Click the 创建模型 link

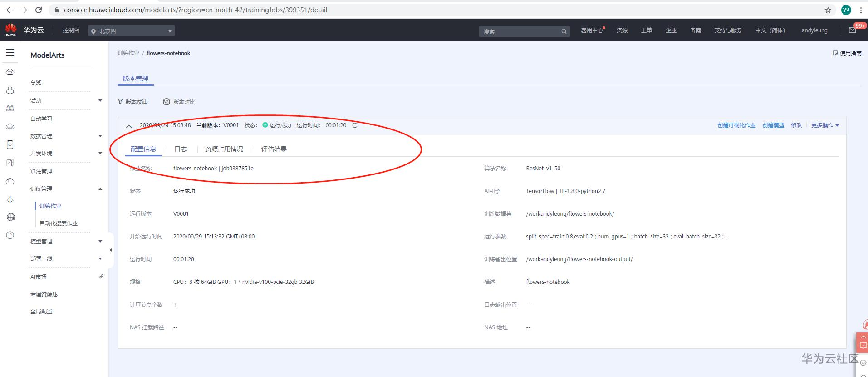773,125
